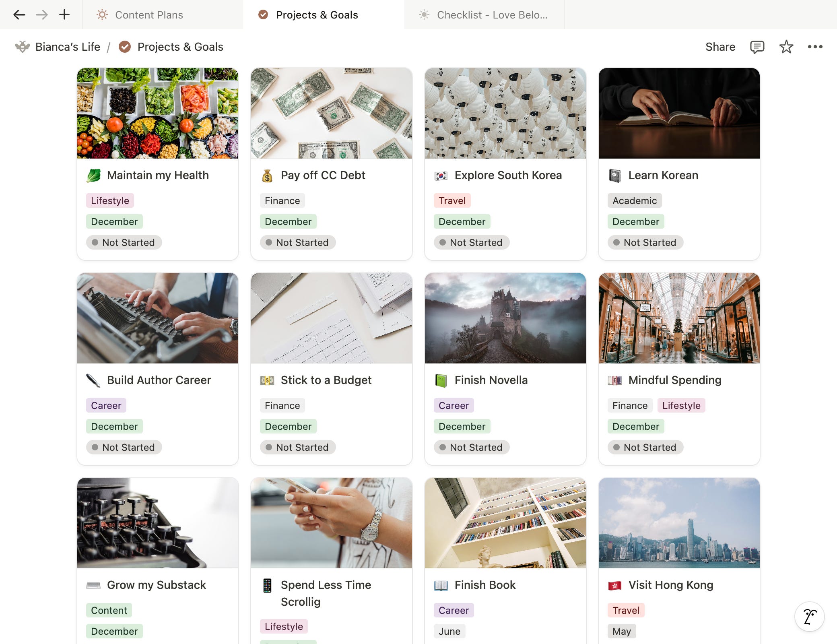This screenshot has width=837, height=644.
Task: Click the Share button
Action: point(720,47)
